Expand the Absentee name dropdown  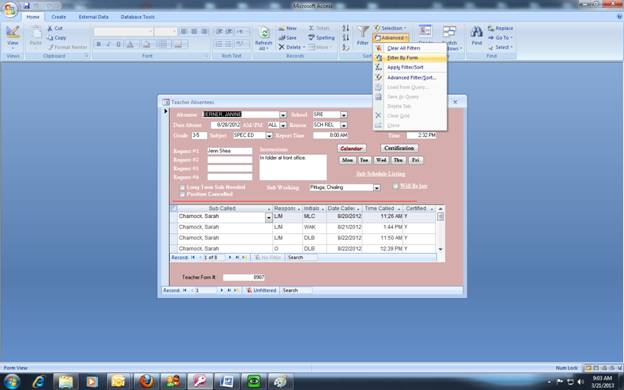tap(283, 115)
